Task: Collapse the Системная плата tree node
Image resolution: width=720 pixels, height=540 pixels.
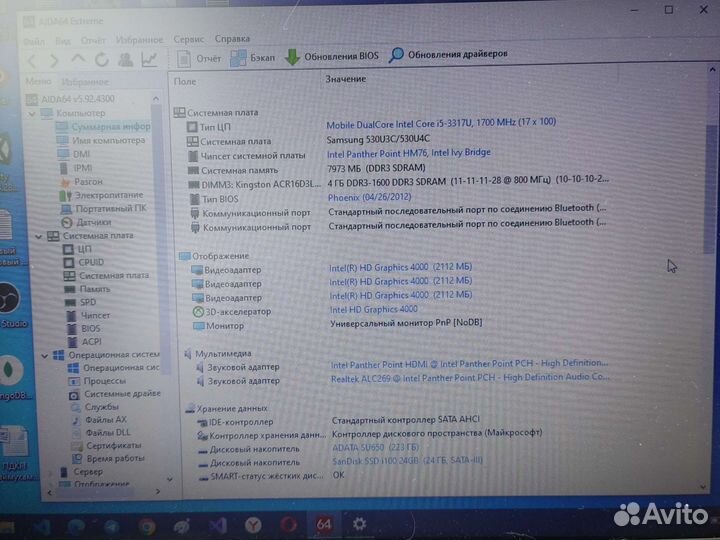Action: pos(39,236)
